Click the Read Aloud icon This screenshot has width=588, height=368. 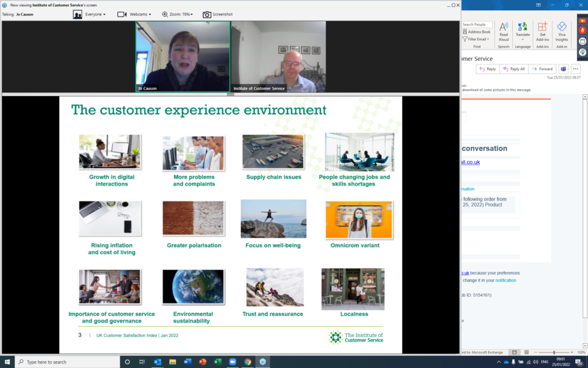coord(504,30)
